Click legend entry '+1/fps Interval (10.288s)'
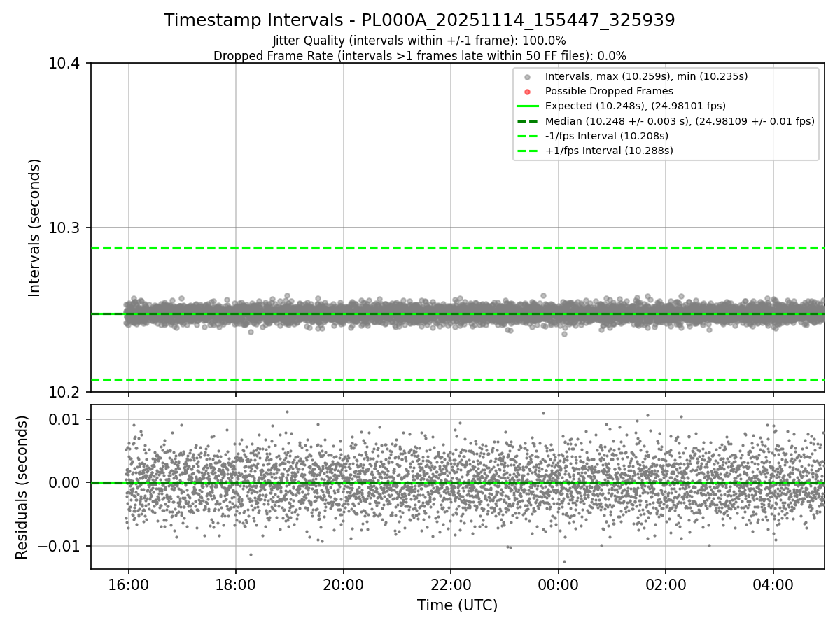Image resolution: width=840 pixels, height=630 pixels. [609, 150]
